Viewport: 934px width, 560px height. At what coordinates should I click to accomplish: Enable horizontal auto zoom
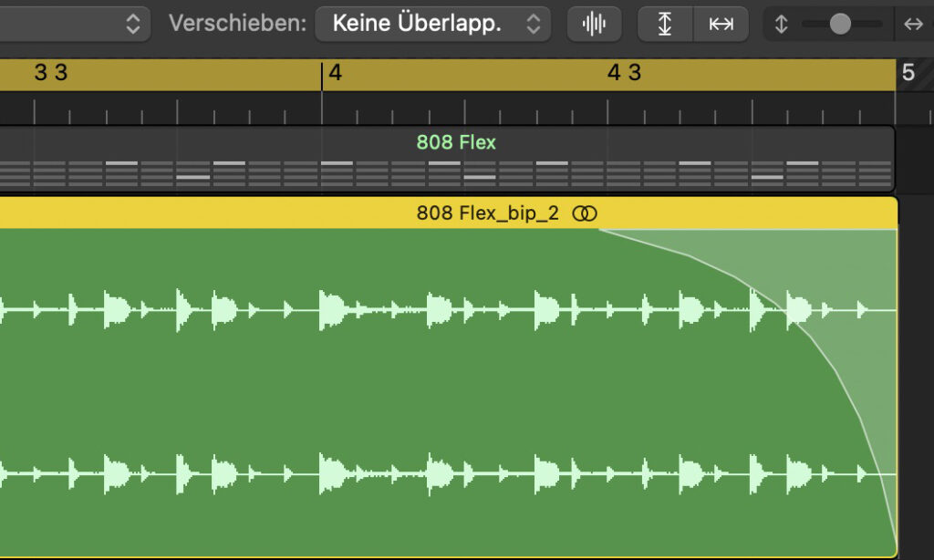click(x=721, y=24)
